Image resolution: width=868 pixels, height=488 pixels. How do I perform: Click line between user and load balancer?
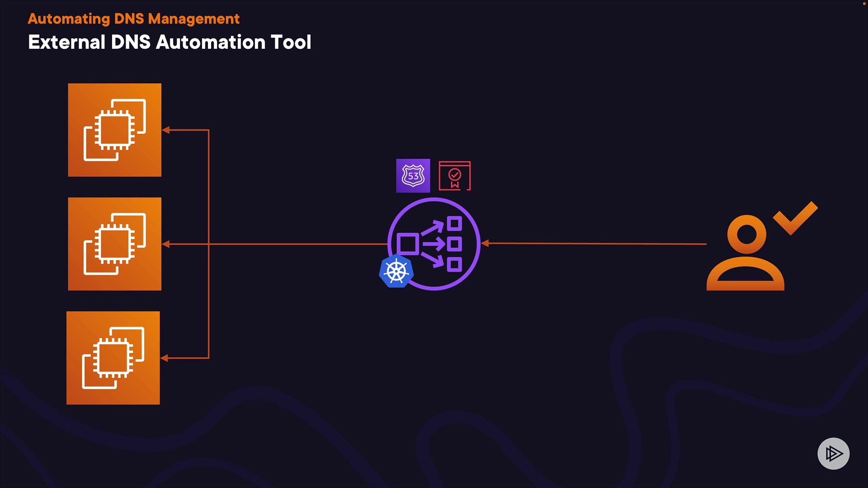coord(597,244)
